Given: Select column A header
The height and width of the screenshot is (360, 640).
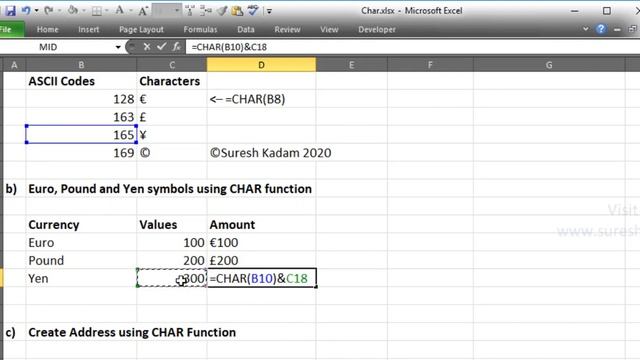Looking at the screenshot, I should [14, 65].
